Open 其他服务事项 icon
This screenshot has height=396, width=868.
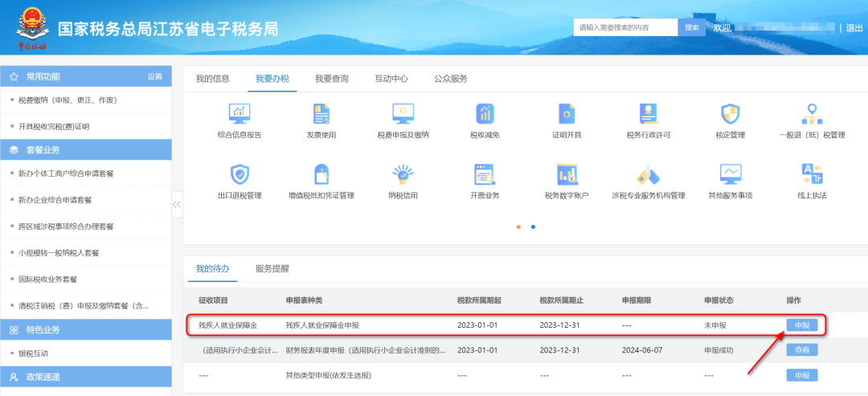tap(730, 174)
